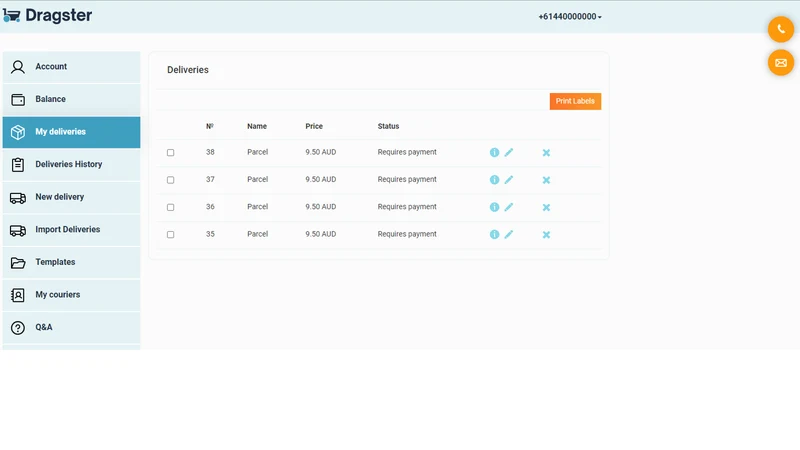Screen dimensions: 800x450
Task: Click the Q&A question mark icon
Action: (x=18, y=328)
